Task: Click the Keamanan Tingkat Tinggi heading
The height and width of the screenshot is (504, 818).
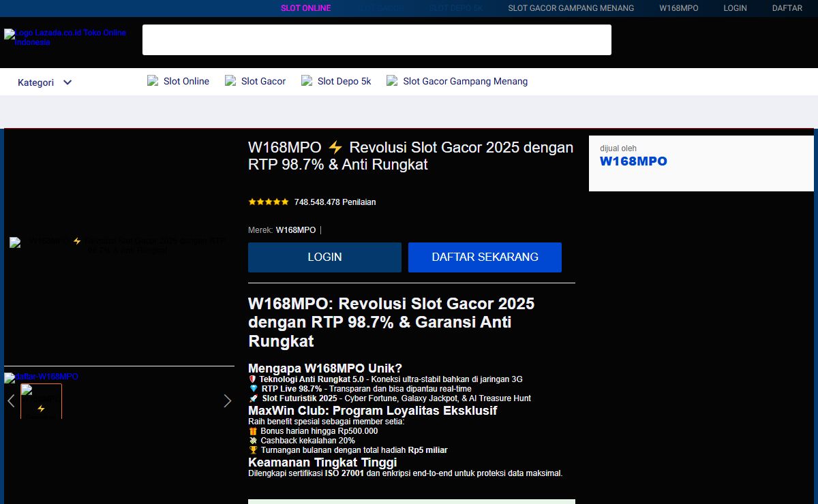Action: pos(322,462)
